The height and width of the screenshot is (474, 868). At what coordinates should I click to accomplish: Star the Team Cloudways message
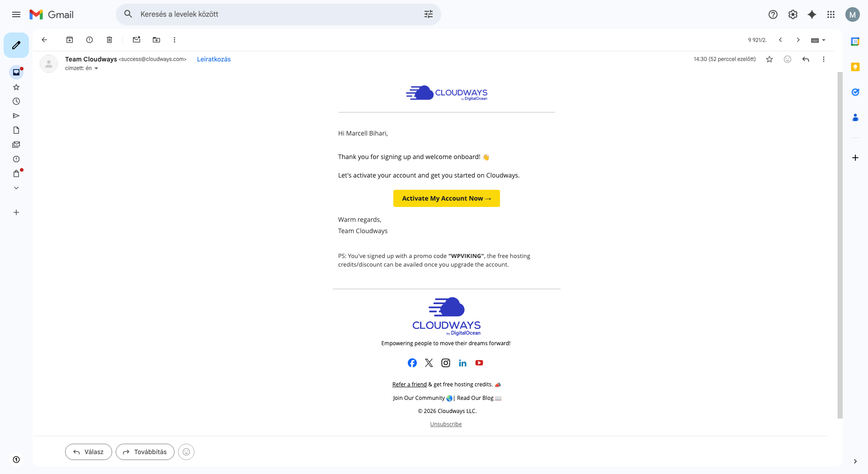coord(769,59)
